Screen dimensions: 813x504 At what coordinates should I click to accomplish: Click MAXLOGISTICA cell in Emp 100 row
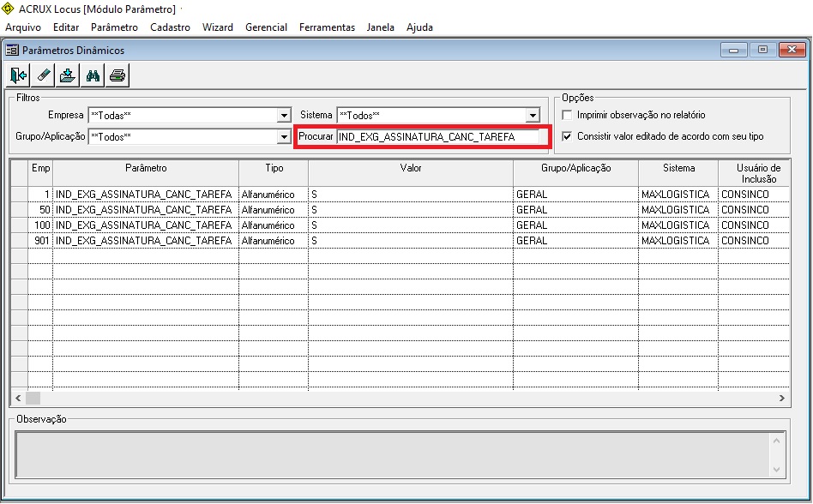[678, 225]
